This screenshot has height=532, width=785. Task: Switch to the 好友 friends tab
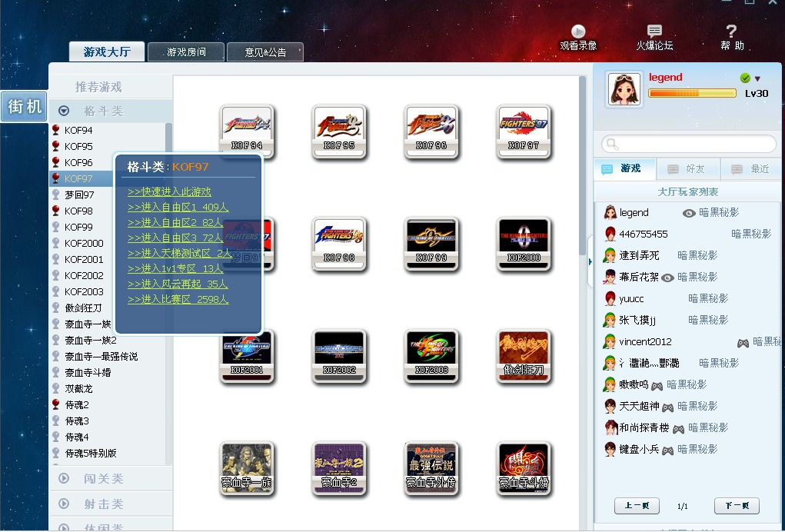click(688, 169)
